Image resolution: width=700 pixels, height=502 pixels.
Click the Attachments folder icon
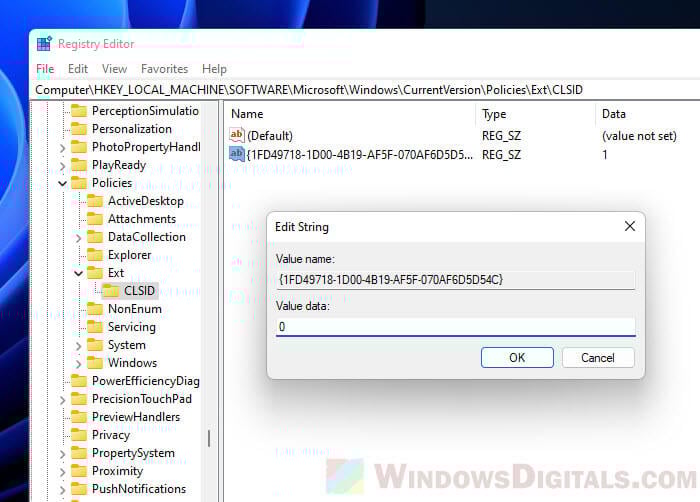click(x=95, y=219)
